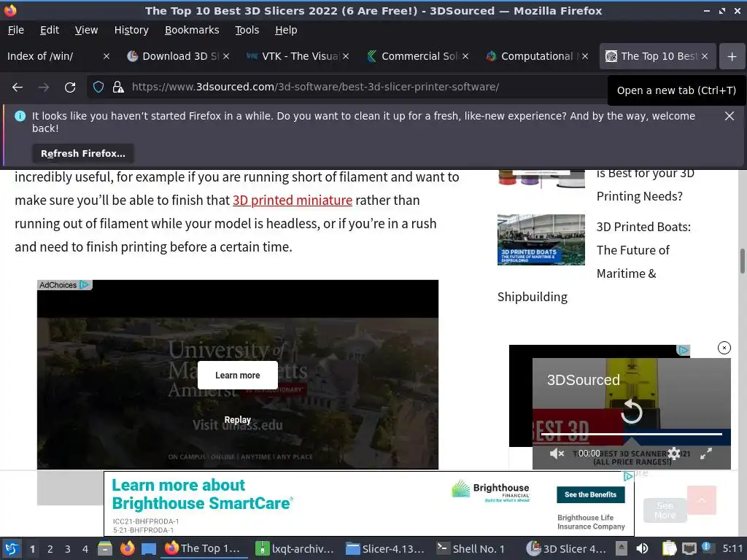The width and height of the screenshot is (747, 560).
Task: Click the red scroll-to-top button
Action: click(x=701, y=500)
